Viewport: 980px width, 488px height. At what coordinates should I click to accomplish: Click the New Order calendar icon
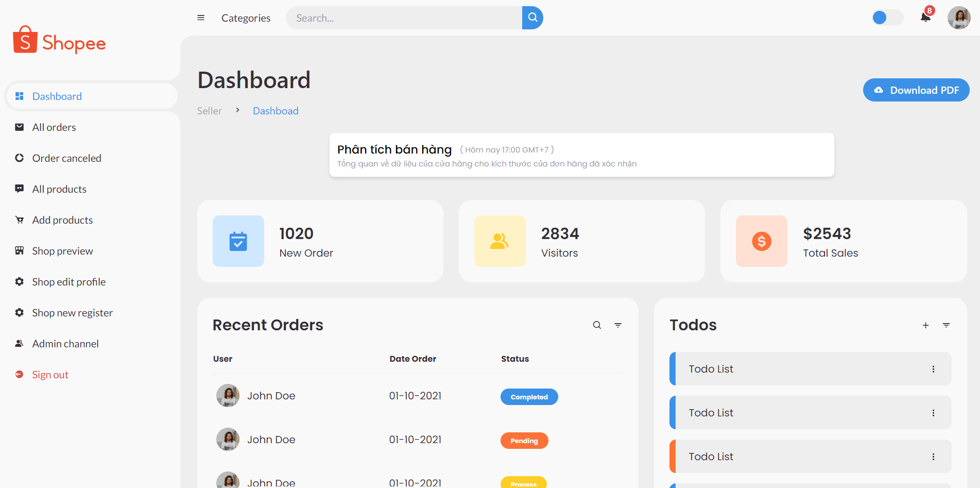pos(238,241)
